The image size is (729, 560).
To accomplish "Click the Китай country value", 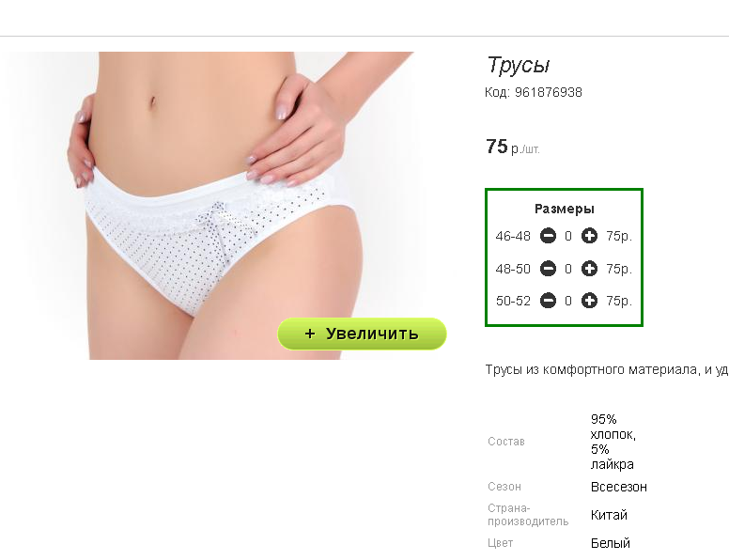I will coord(609,515).
